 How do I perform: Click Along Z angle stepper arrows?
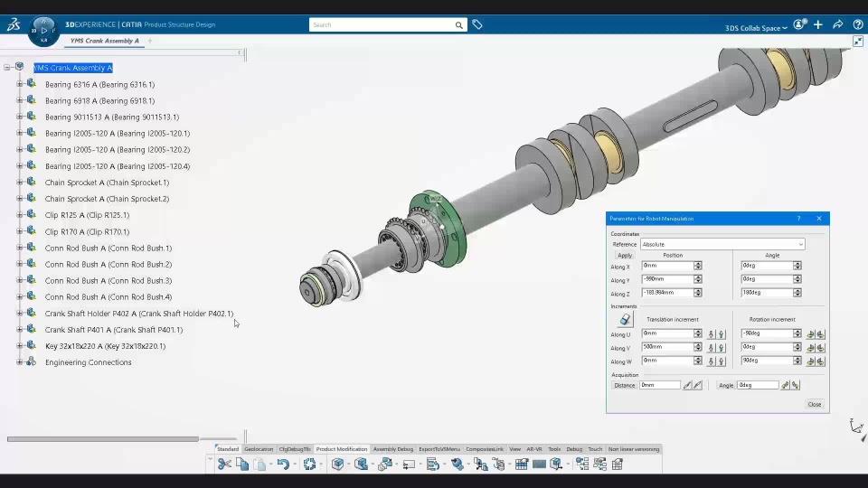click(x=797, y=292)
